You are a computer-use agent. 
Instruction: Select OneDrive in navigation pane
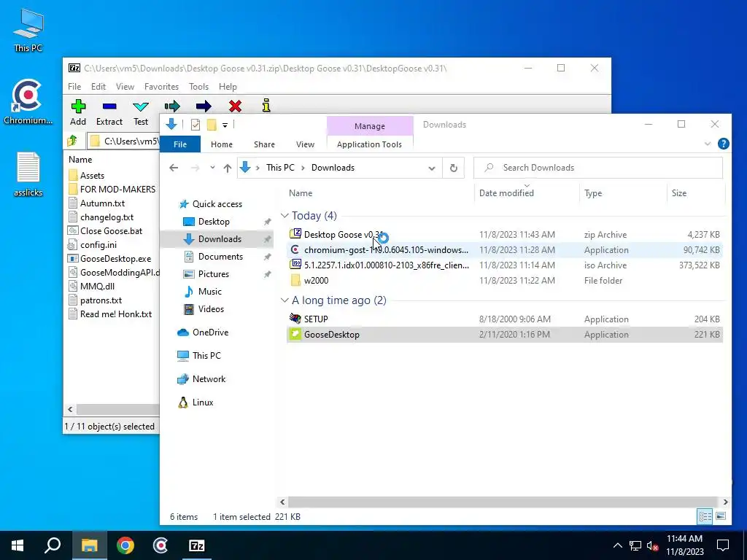(203, 332)
